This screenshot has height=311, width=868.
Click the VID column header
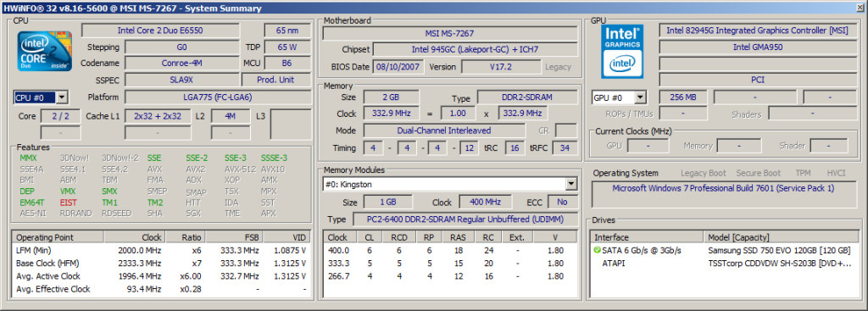point(287,237)
